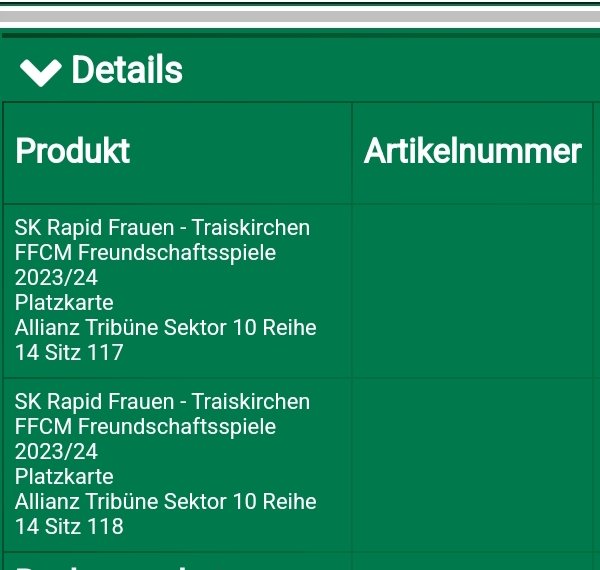
Task: Click empty Artikelnummer cell for Sitz 117
Action: (472, 291)
